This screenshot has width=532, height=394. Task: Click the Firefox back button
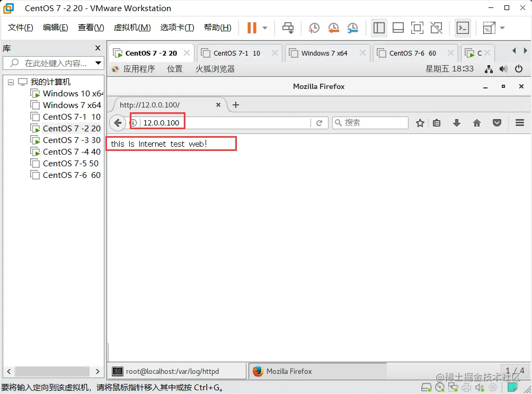[x=118, y=122]
